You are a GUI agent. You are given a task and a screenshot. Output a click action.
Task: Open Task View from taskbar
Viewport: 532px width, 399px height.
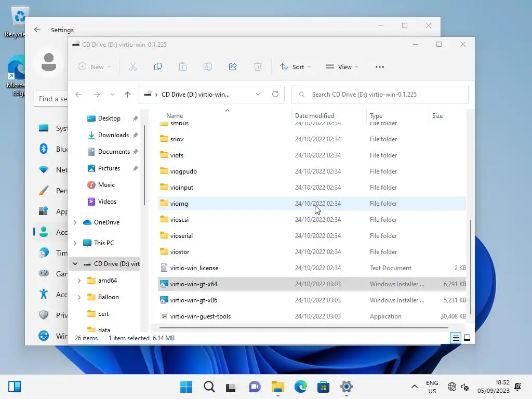pos(231,387)
